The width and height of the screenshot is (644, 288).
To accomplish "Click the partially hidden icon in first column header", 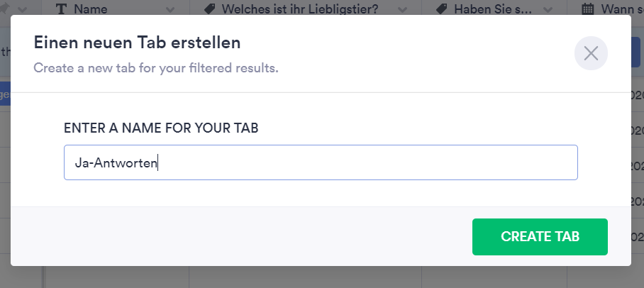I will click(x=6, y=9).
